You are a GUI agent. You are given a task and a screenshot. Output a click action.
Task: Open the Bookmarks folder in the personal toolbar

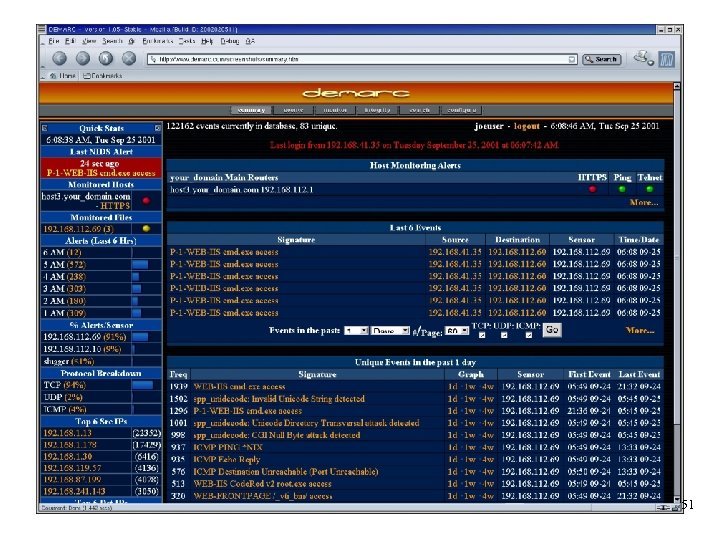click(x=102, y=76)
